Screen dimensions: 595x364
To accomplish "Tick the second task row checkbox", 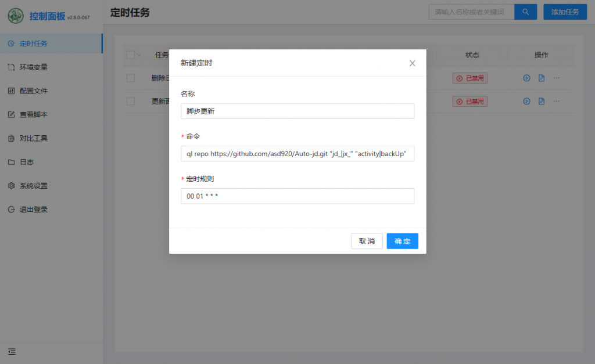I will click(130, 101).
